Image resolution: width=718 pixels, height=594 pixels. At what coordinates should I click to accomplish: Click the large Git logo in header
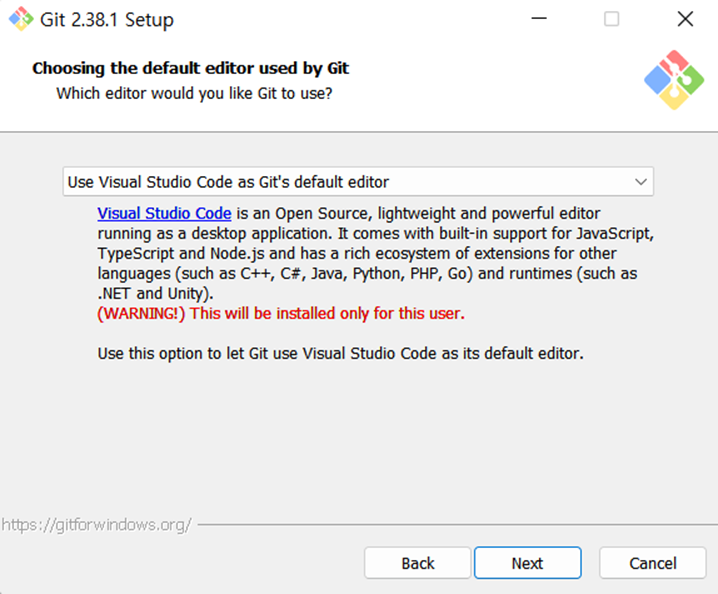[x=674, y=80]
